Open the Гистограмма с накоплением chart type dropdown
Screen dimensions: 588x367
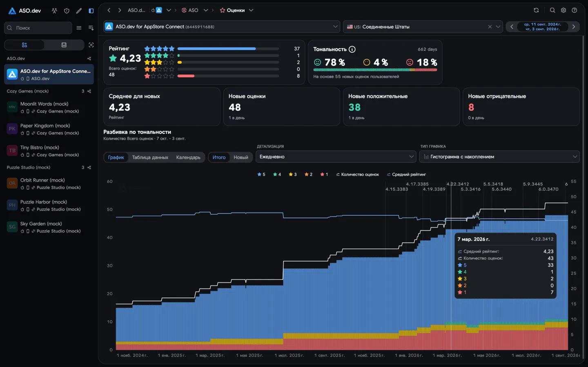pos(499,157)
